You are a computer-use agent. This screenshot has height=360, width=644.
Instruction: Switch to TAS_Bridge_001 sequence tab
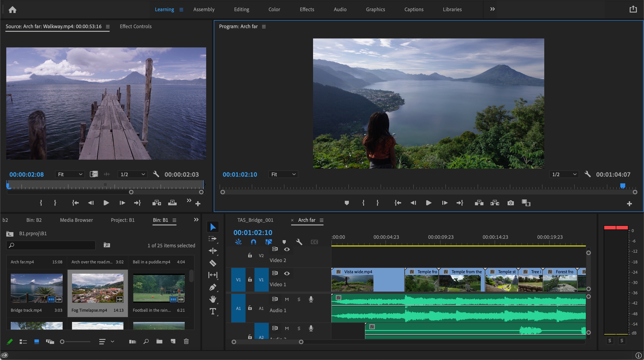click(x=255, y=220)
